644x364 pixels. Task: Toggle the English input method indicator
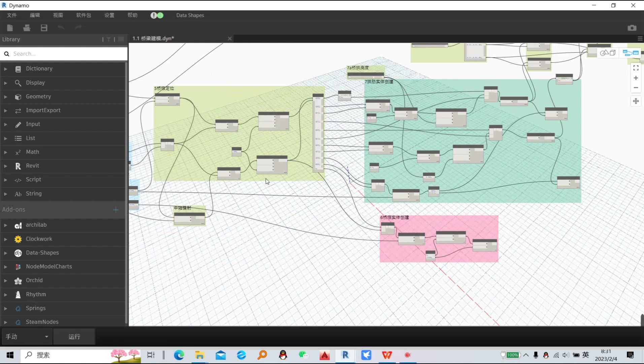coord(586,355)
